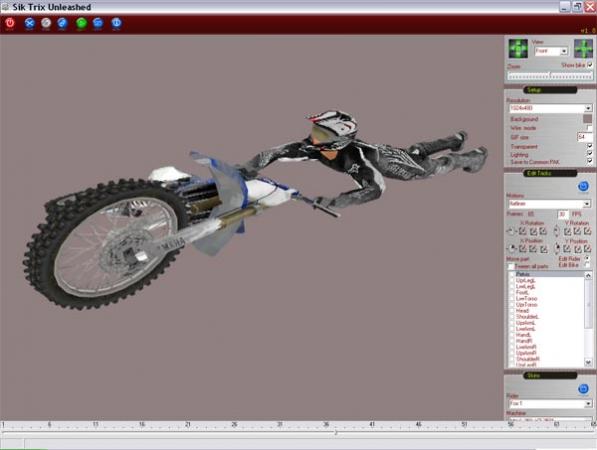This screenshot has width=597, height=450.
Task: Click the silver round toolbar icon
Action: point(46,24)
